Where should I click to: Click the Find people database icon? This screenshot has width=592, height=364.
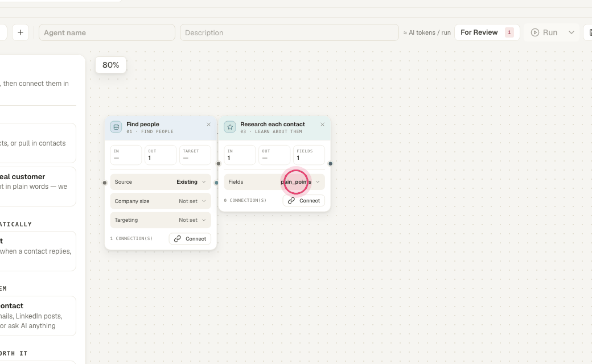[116, 127]
